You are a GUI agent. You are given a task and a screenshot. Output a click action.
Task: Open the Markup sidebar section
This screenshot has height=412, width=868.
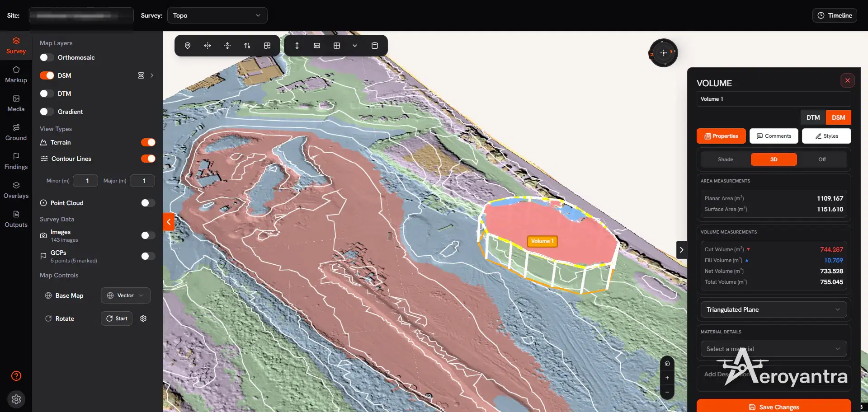pos(16,75)
